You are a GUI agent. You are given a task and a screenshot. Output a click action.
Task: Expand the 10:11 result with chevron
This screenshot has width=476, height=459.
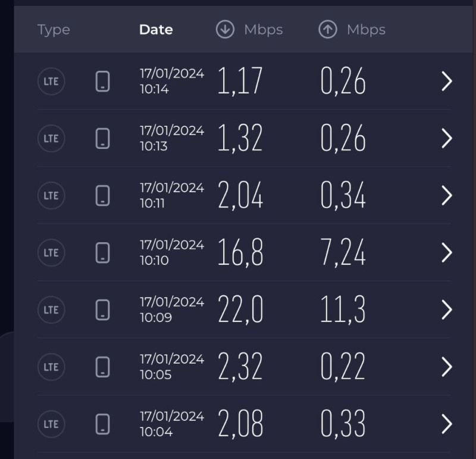[447, 196]
